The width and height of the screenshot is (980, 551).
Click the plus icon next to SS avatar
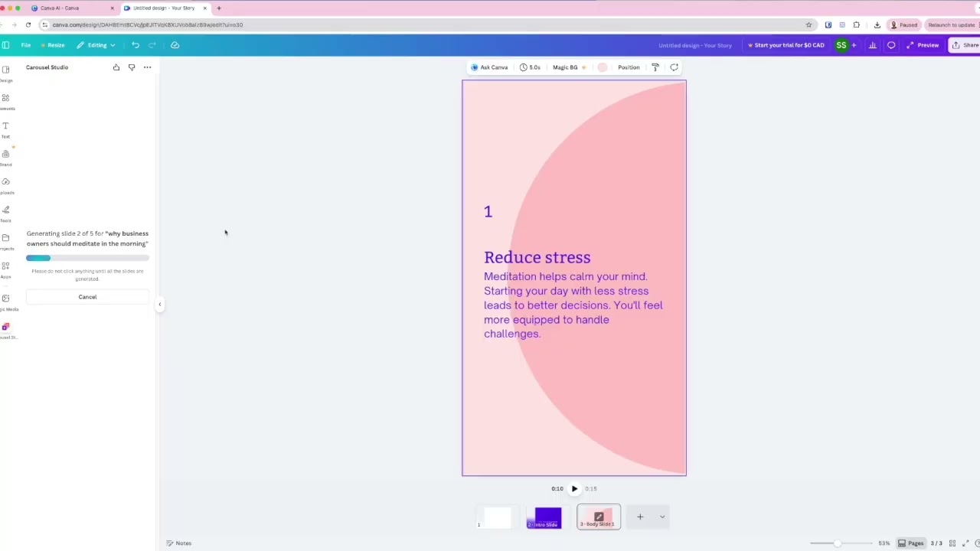pos(854,45)
